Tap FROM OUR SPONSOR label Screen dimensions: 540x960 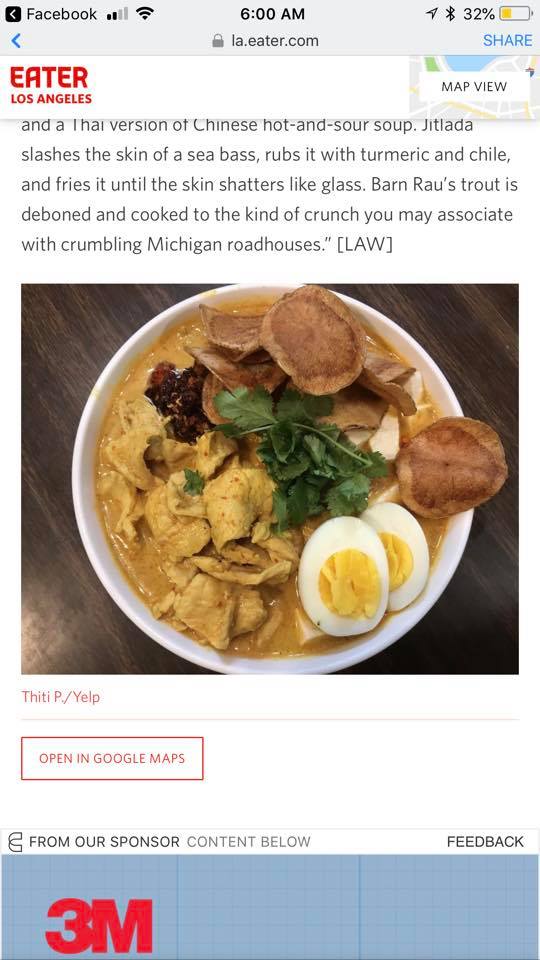coord(104,842)
